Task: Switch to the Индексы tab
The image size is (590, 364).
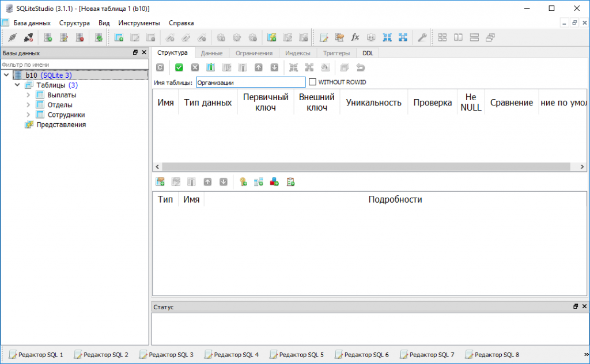Action: pos(298,53)
